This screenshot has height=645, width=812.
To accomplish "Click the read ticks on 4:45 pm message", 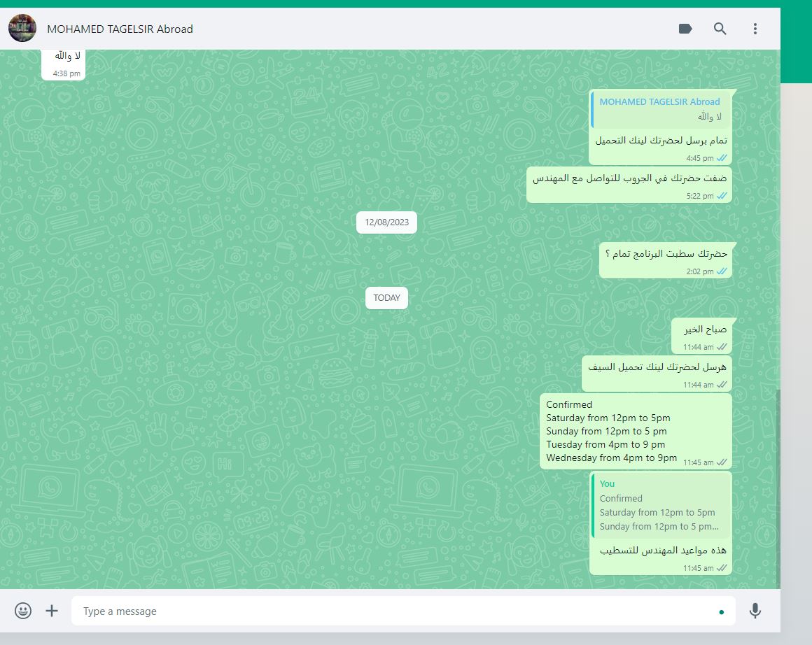I will pos(722,158).
